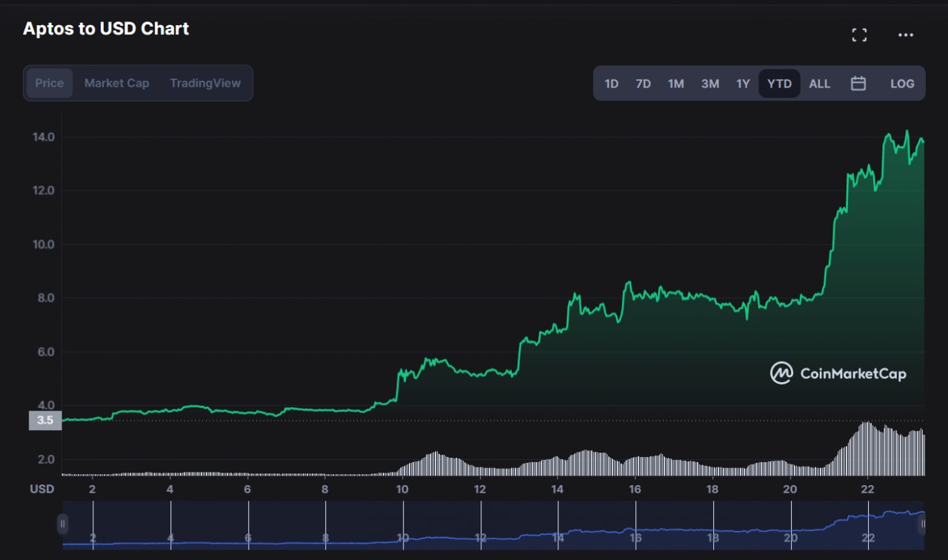Open the three-dot more options menu

[x=905, y=35]
